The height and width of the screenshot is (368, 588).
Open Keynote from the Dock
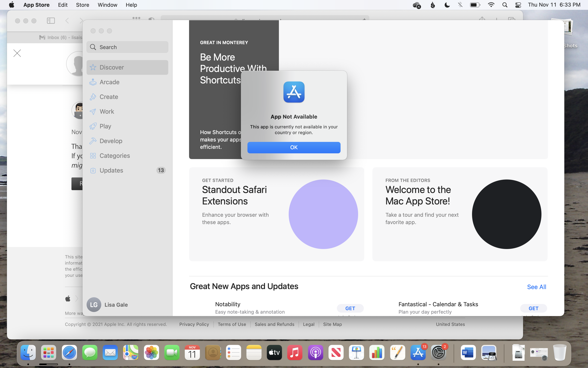click(356, 352)
